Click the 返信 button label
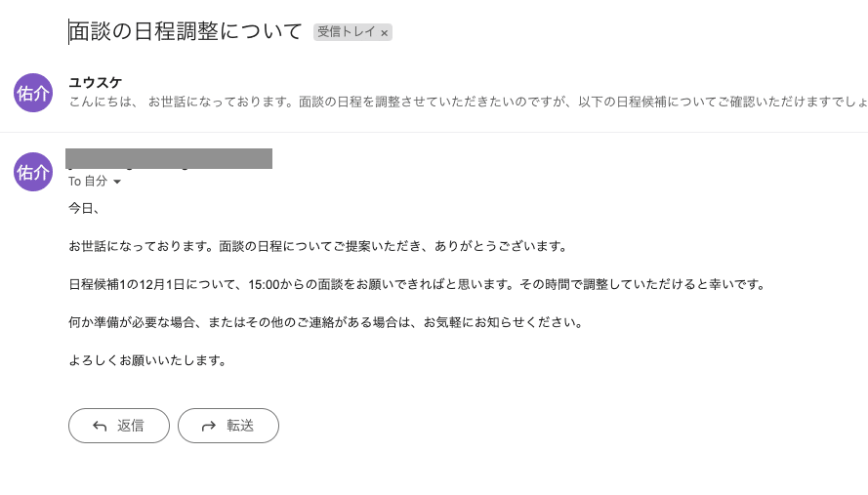868x495 pixels. pyautogui.click(x=131, y=426)
